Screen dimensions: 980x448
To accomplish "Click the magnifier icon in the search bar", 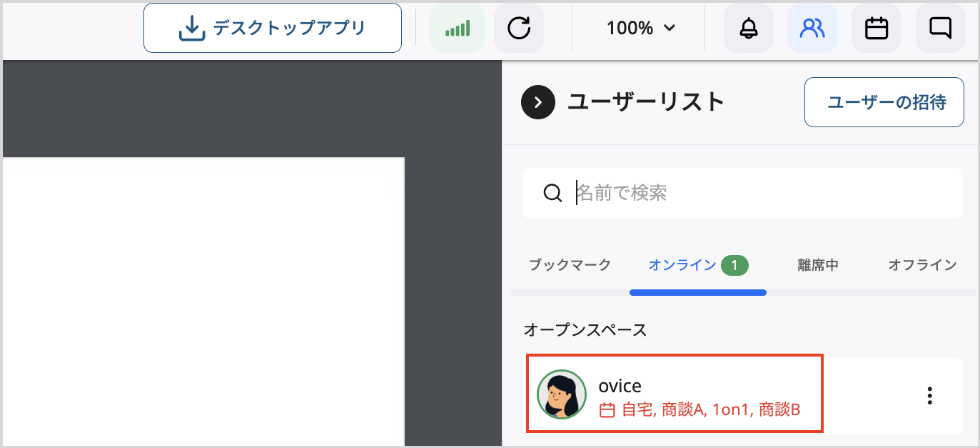I will tap(552, 193).
